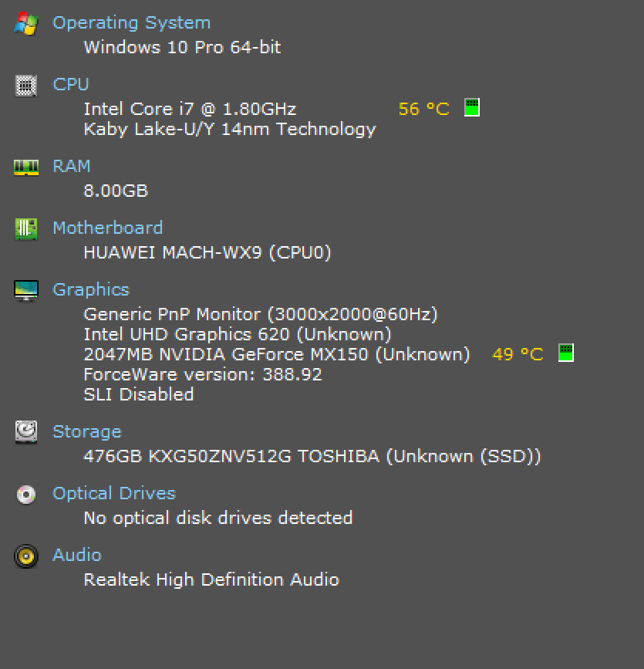Click the Audio speaker icon
The height and width of the screenshot is (669, 644).
click(x=25, y=556)
